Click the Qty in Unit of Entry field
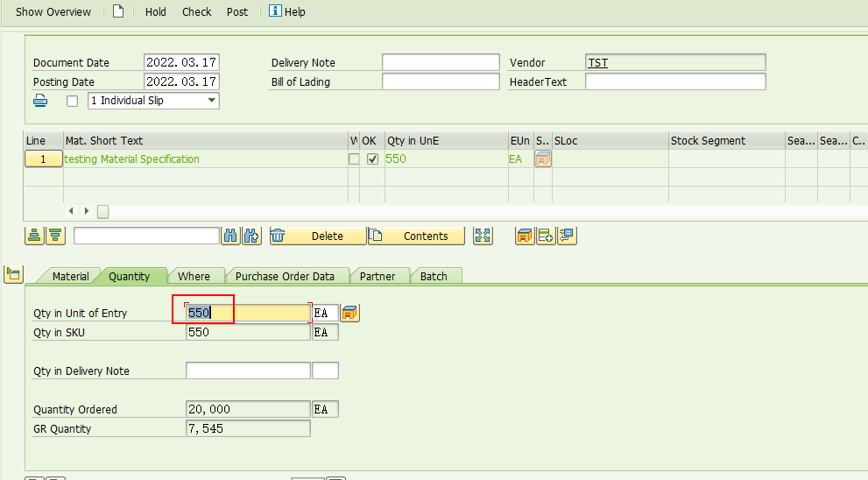This screenshot has height=480, width=868. (x=248, y=313)
